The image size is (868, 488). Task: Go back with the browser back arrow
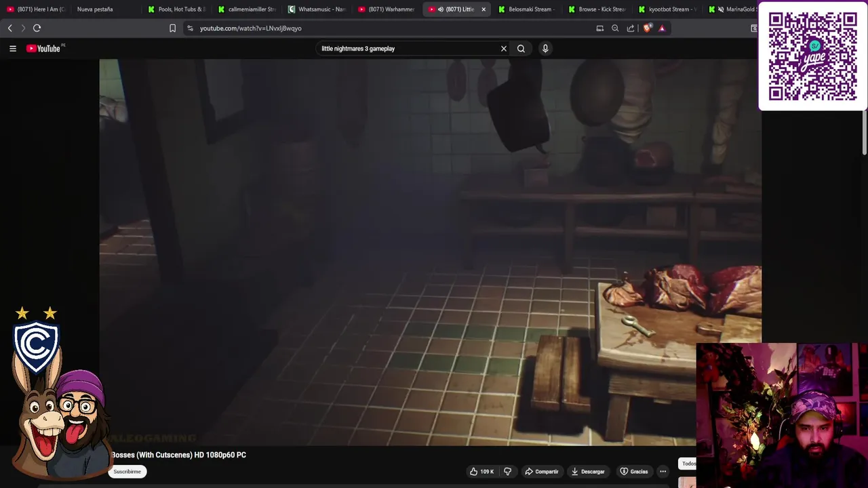(9, 28)
